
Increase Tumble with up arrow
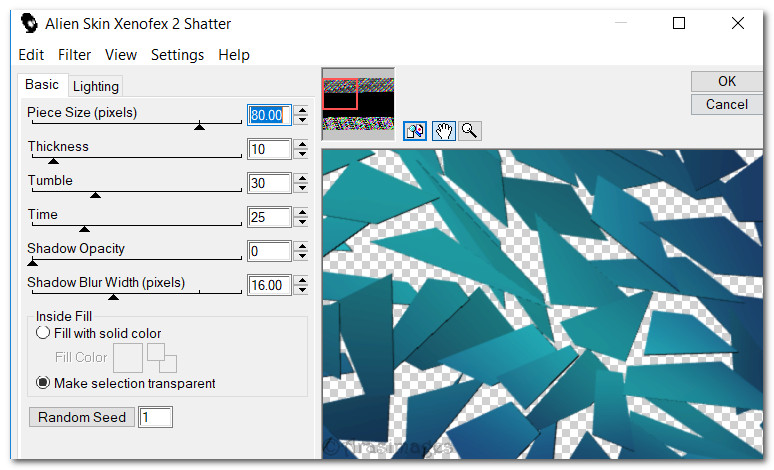[302, 178]
